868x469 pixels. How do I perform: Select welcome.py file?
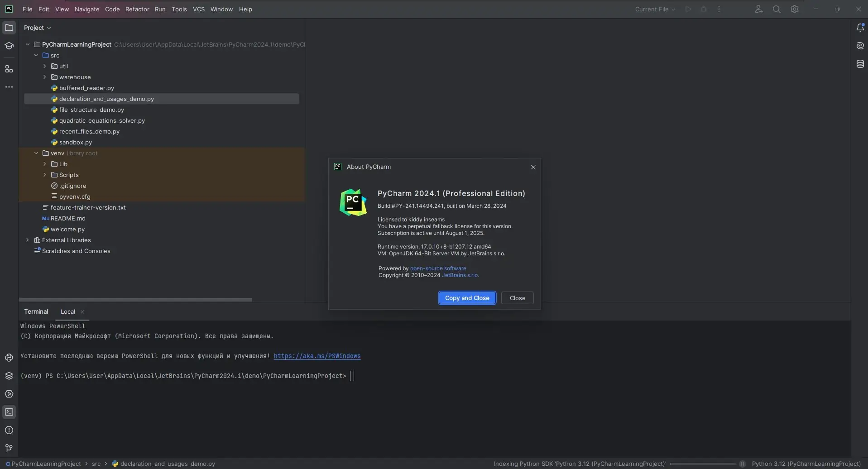(x=63, y=229)
